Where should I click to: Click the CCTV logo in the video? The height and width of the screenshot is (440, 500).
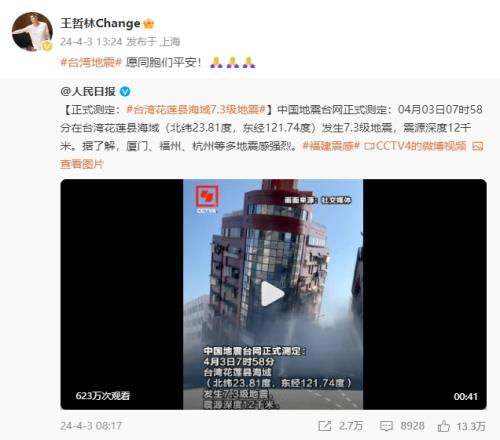[x=207, y=199]
